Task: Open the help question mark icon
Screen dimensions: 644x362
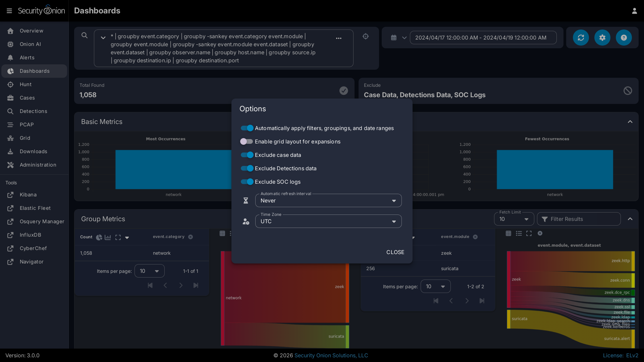Action: point(624,38)
